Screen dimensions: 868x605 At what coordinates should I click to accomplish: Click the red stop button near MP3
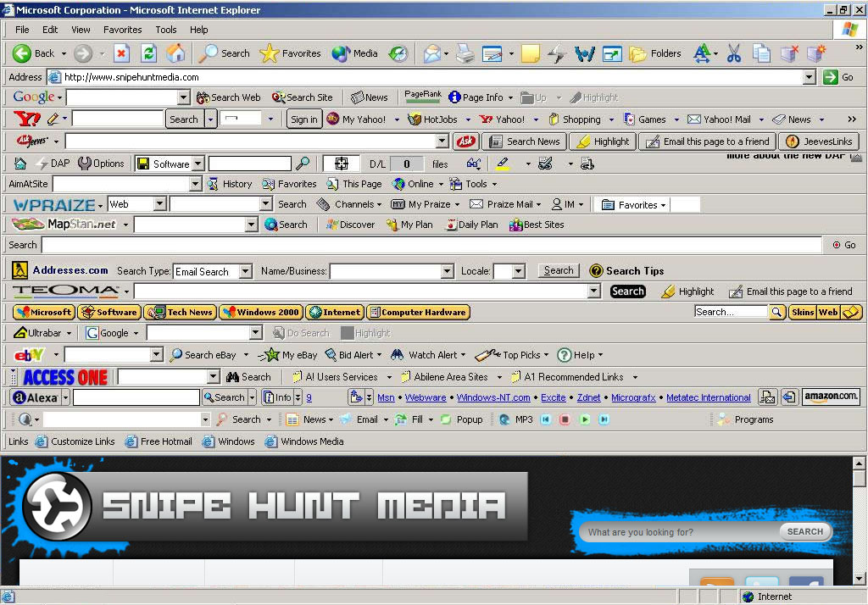coord(565,419)
